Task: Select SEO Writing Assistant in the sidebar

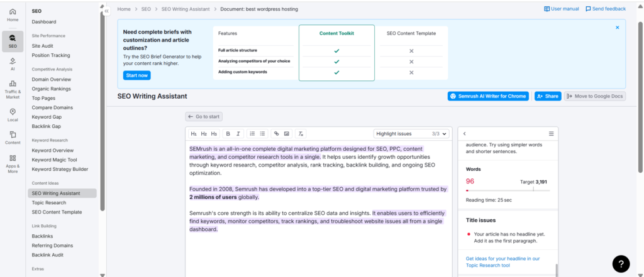Action: pos(62,193)
